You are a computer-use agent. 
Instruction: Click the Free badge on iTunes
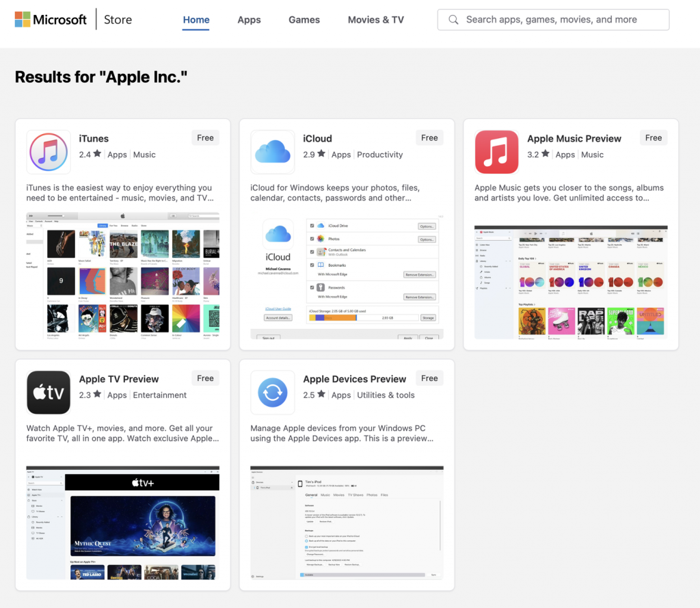pos(205,137)
